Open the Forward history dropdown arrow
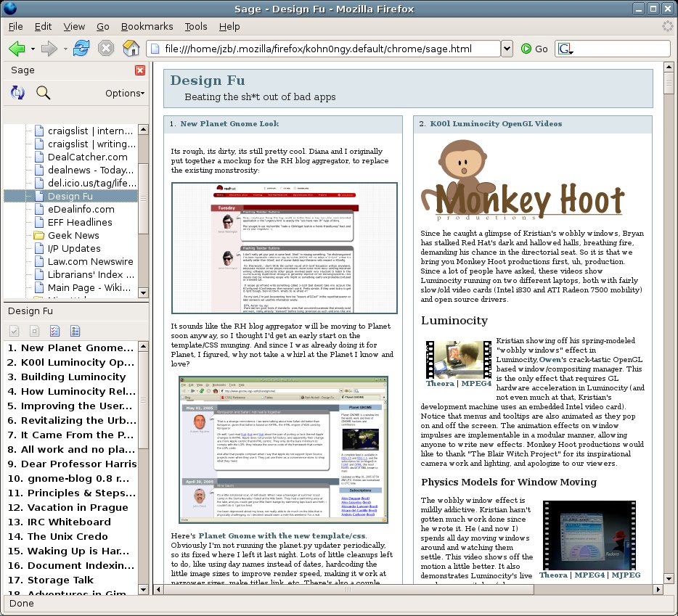Image resolution: width=678 pixels, height=616 pixels. pyautogui.click(x=65, y=49)
